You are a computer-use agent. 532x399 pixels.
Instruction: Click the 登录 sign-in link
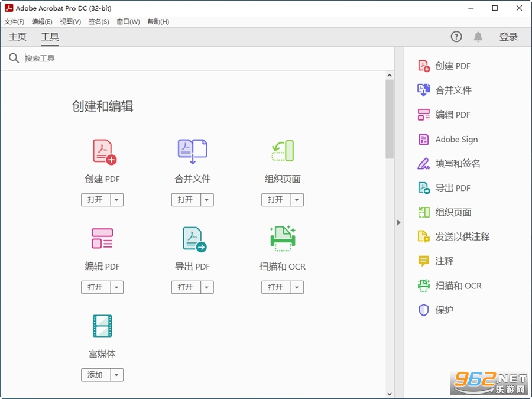(508, 37)
